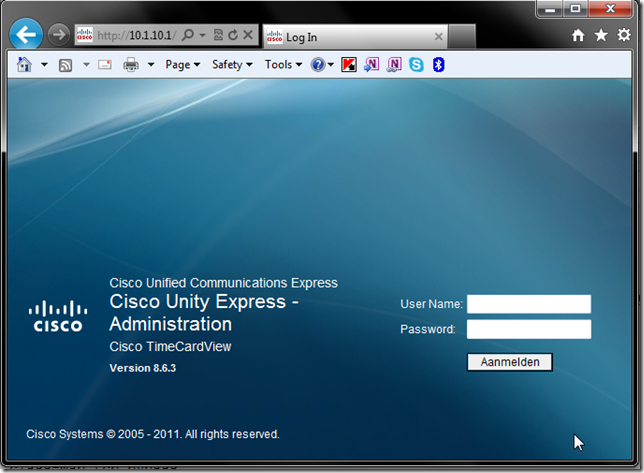The width and height of the screenshot is (644, 473).
Task: Go back with the blue Back arrow
Action: [x=26, y=34]
